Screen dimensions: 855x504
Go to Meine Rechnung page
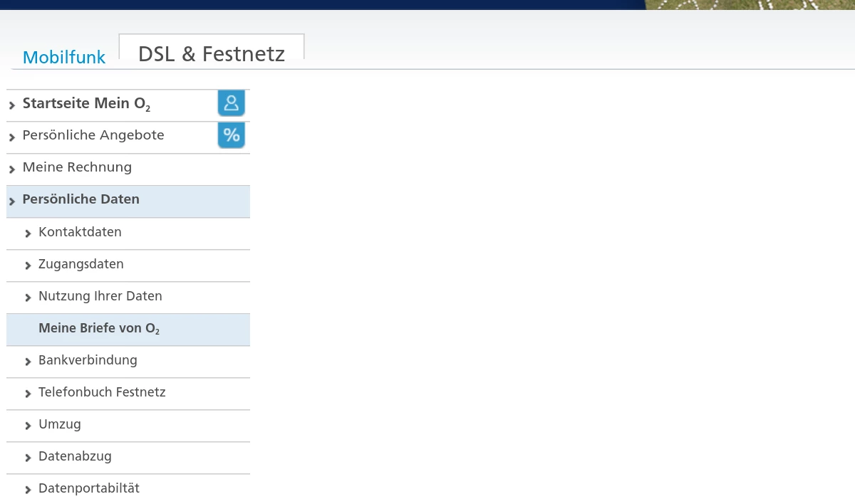click(x=77, y=167)
